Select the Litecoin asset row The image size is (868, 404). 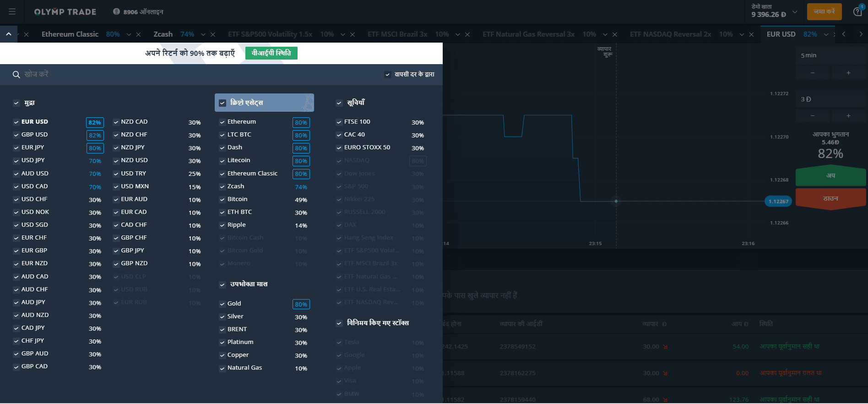(x=264, y=160)
